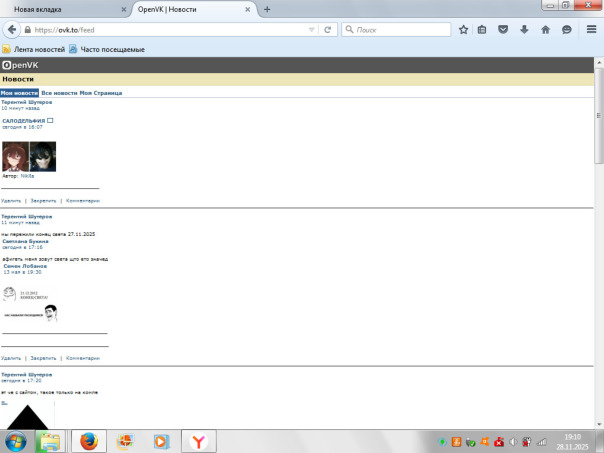The image size is (604, 453).
Task: Open the САЛОДЕЛЬФИЯ group link
Action: 24,121
